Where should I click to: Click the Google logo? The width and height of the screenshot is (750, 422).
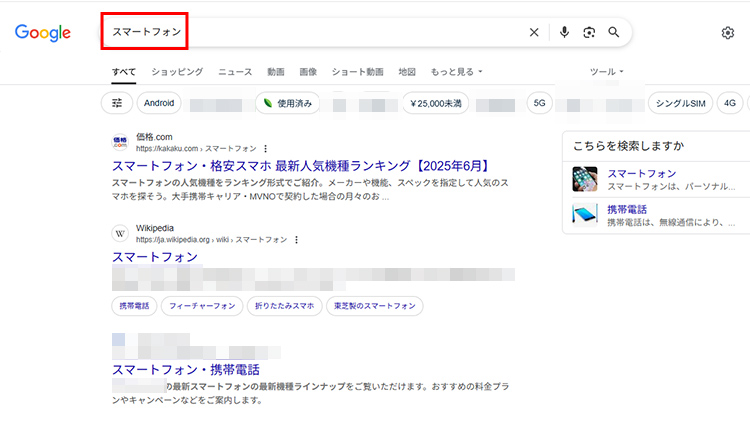pos(43,32)
